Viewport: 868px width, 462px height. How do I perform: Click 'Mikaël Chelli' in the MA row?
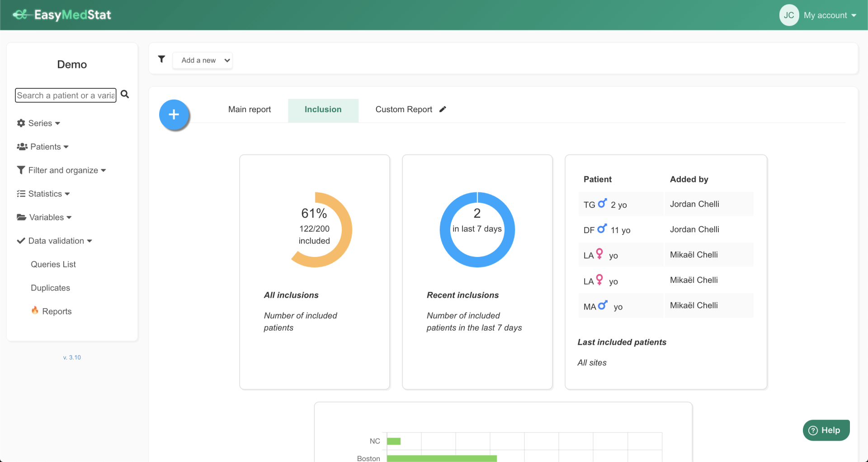click(x=694, y=305)
